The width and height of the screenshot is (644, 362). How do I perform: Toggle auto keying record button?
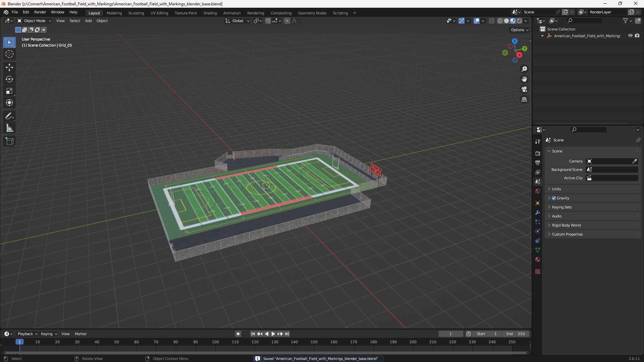click(x=238, y=334)
